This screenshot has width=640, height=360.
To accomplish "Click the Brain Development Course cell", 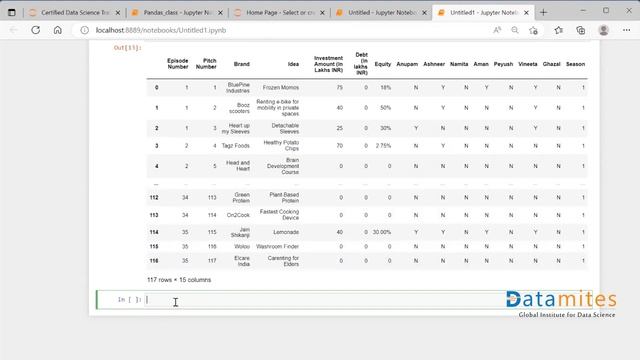I will point(283,166).
